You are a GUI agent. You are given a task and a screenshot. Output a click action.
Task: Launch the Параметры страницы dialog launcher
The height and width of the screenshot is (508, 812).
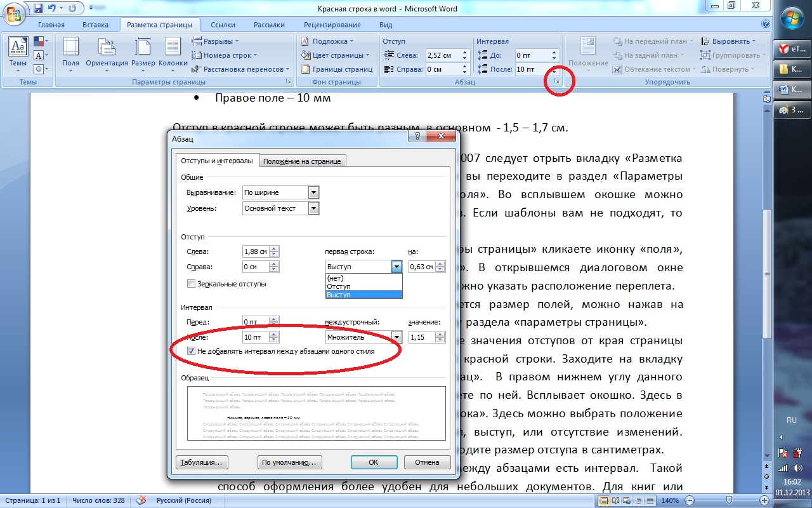pyautogui.click(x=289, y=82)
